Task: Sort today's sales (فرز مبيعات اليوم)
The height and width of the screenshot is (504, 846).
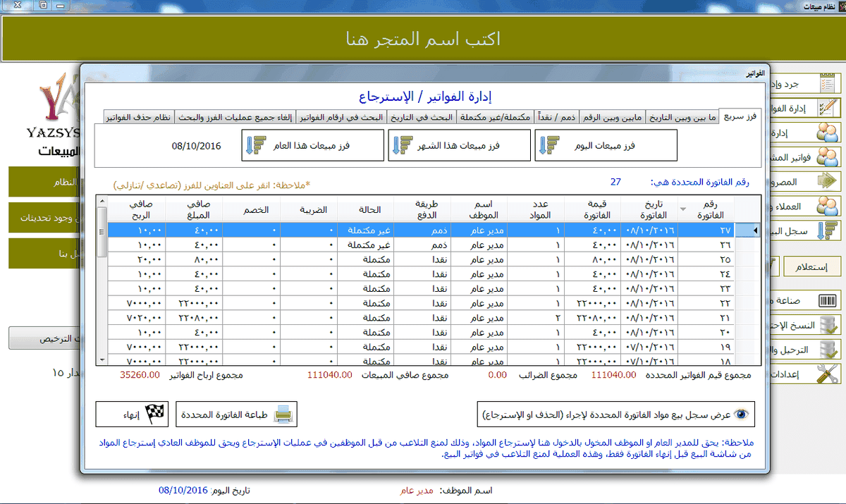Action: [606, 145]
